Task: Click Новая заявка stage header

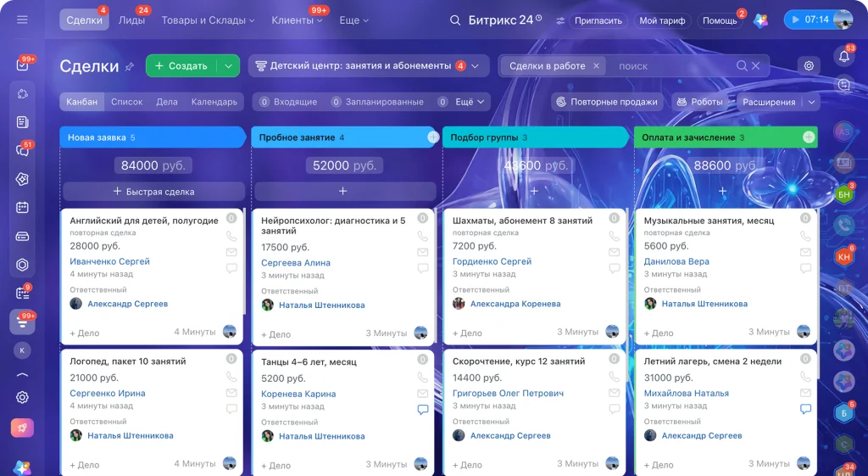Action: coord(153,137)
